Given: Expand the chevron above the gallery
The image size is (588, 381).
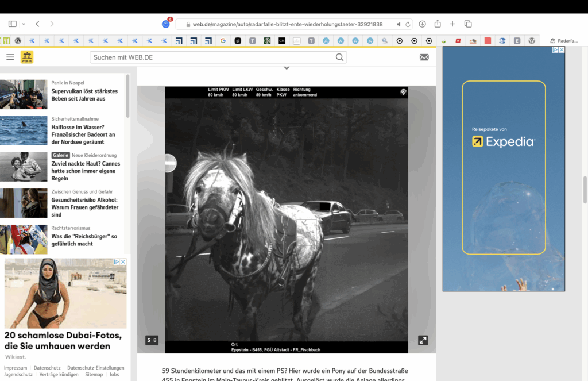Looking at the screenshot, I should pyautogui.click(x=287, y=68).
